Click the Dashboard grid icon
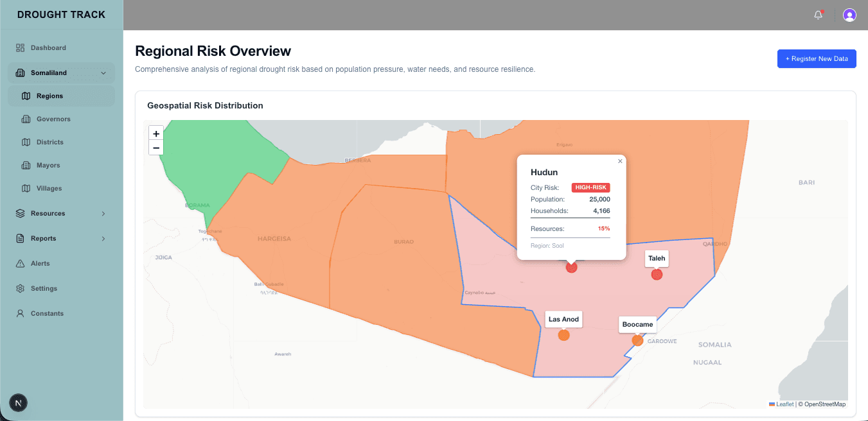 coord(20,47)
